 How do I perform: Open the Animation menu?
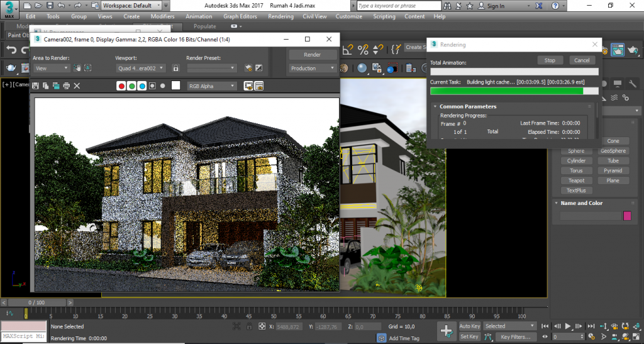[199, 16]
